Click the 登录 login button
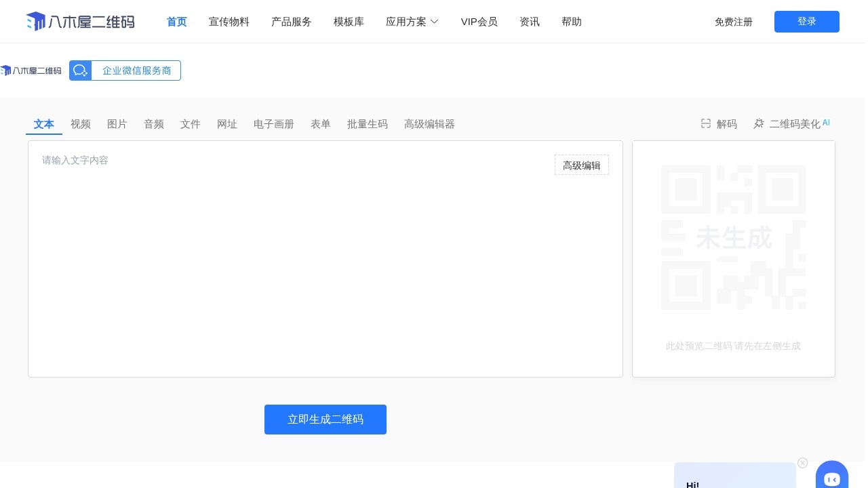 807,21
